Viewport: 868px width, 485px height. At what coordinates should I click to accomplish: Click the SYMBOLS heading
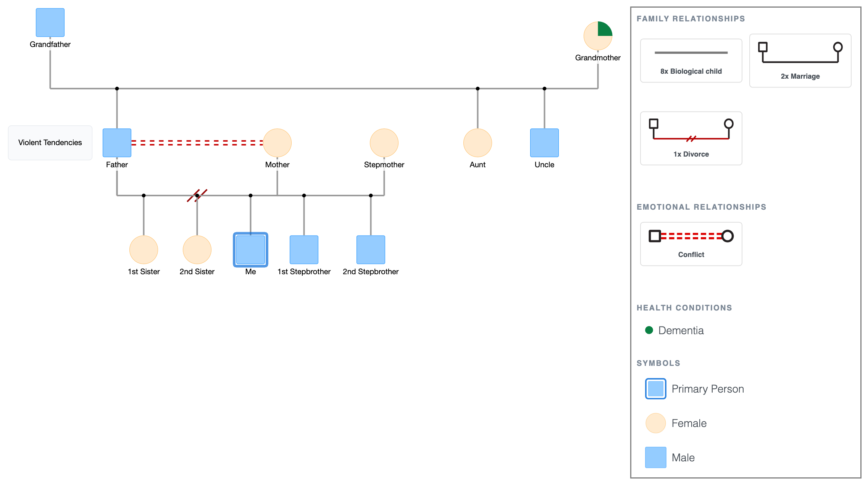click(x=658, y=363)
